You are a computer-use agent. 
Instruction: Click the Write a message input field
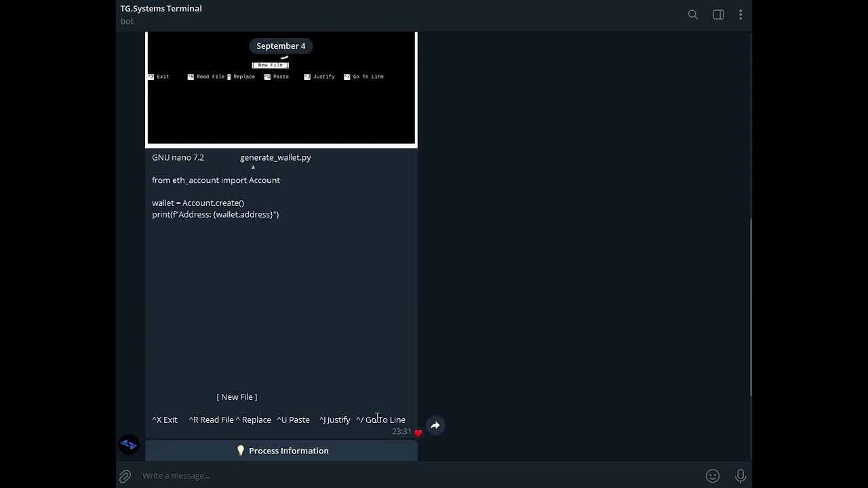point(420,476)
